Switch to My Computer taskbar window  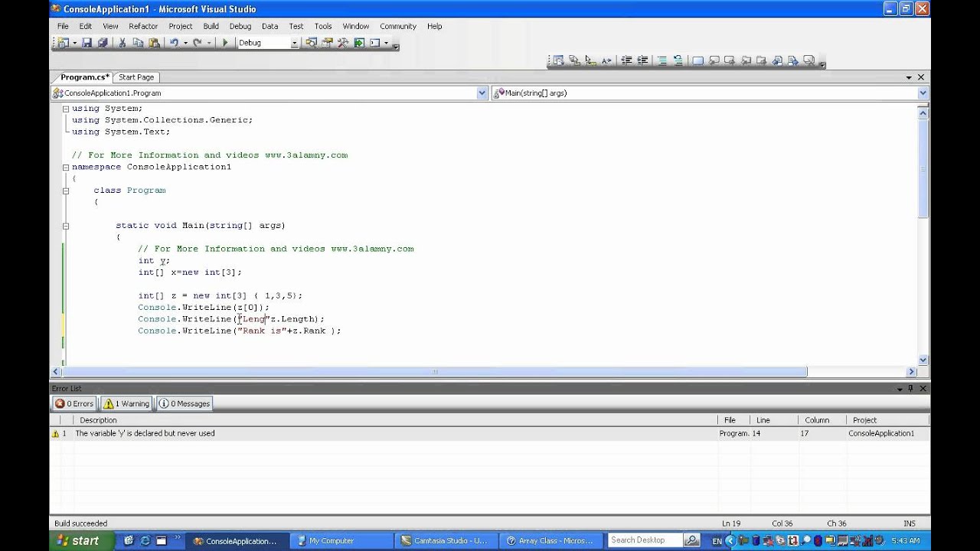(x=342, y=540)
